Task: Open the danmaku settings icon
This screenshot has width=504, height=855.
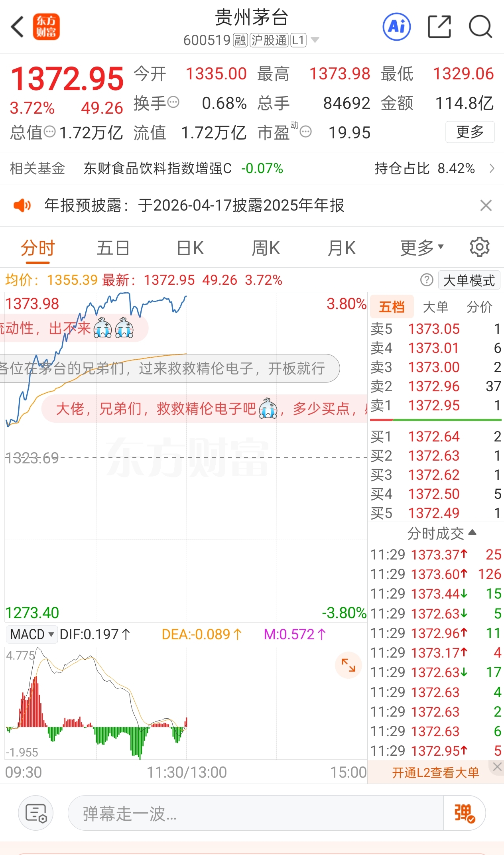Action: coord(36,813)
